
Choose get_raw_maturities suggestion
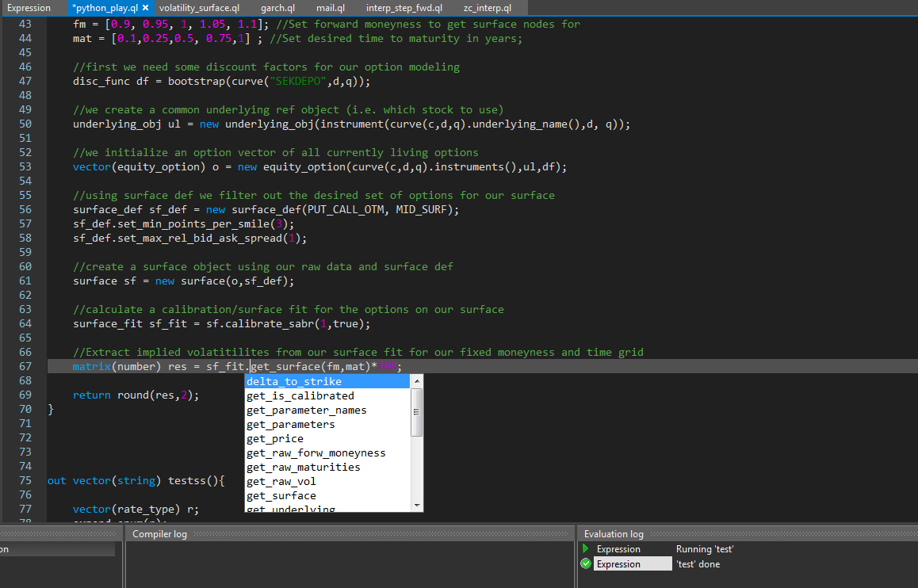tap(327, 467)
